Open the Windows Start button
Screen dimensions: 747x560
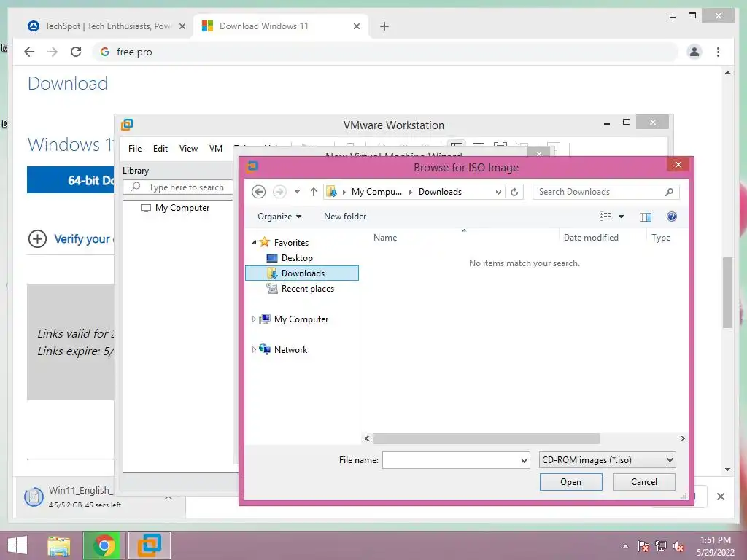(x=18, y=545)
